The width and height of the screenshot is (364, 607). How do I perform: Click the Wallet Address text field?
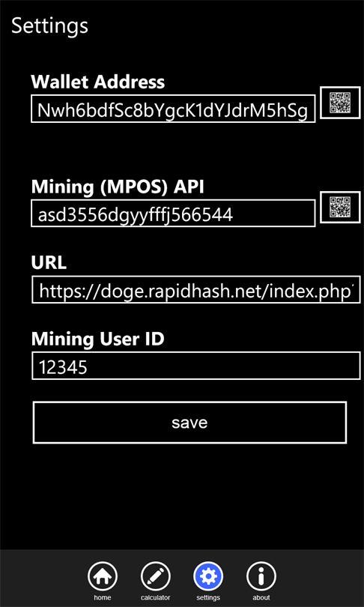pos(173,109)
